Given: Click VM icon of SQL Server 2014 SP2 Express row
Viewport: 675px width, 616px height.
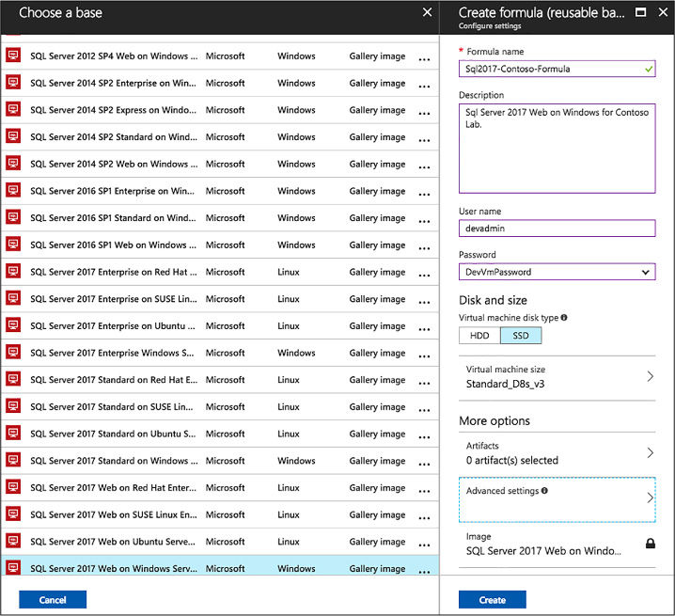Looking at the screenshot, I should coord(13,109).
